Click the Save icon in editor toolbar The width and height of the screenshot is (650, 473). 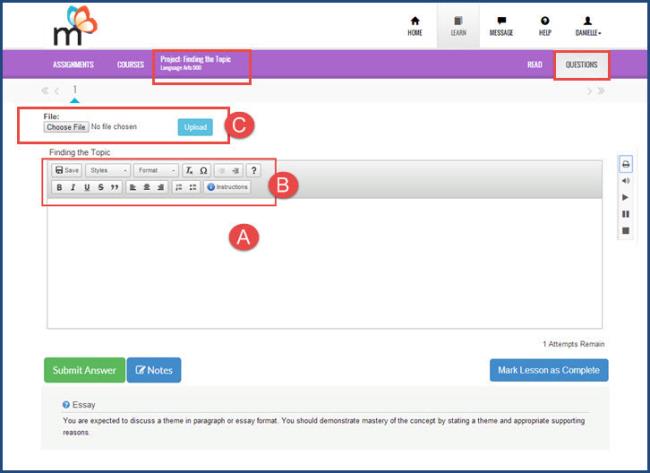66,171
